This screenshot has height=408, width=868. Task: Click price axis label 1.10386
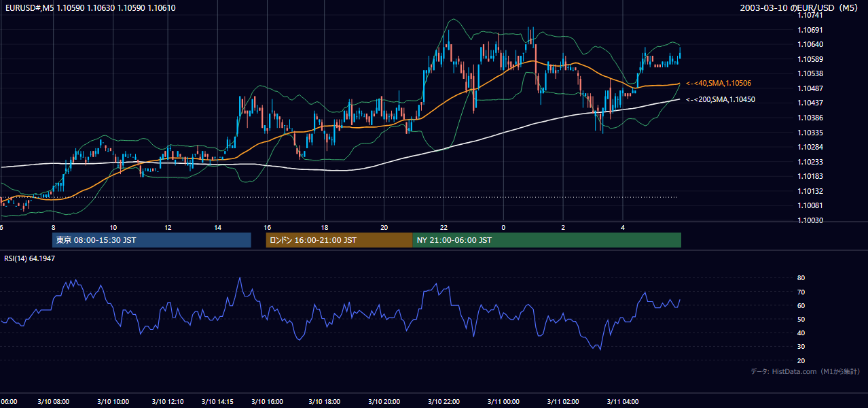[x=811, y=118]
